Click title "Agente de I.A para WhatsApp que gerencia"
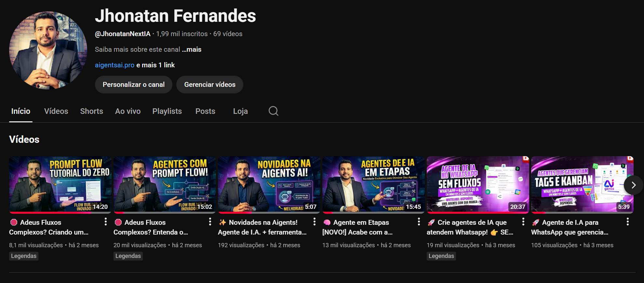 pyautogui.click(x=570, y=227)
